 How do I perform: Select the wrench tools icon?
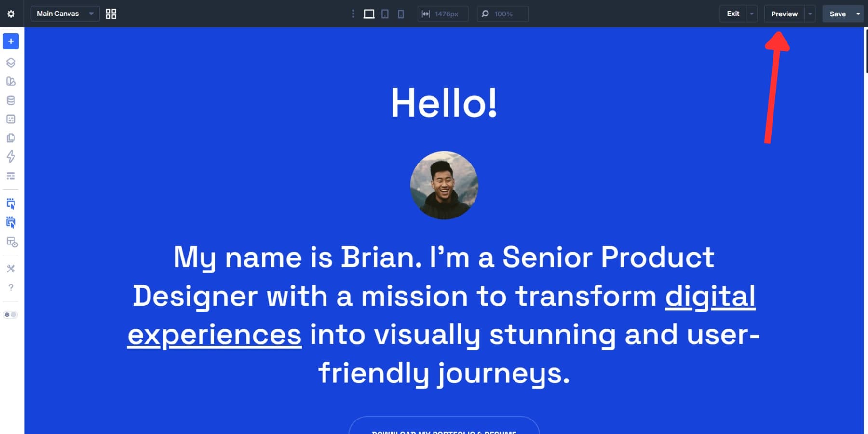pos(11,269)
